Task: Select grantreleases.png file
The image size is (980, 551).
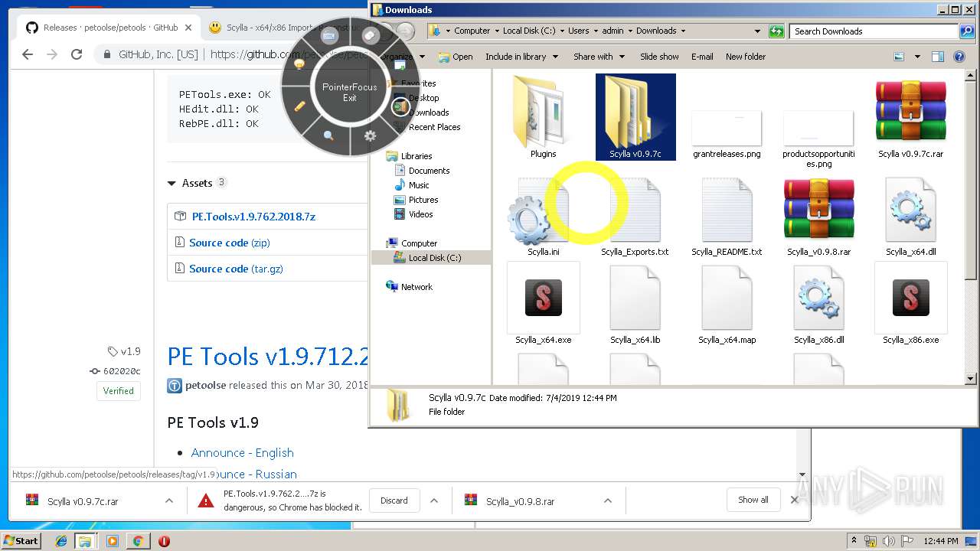Action: pos(727,134)
